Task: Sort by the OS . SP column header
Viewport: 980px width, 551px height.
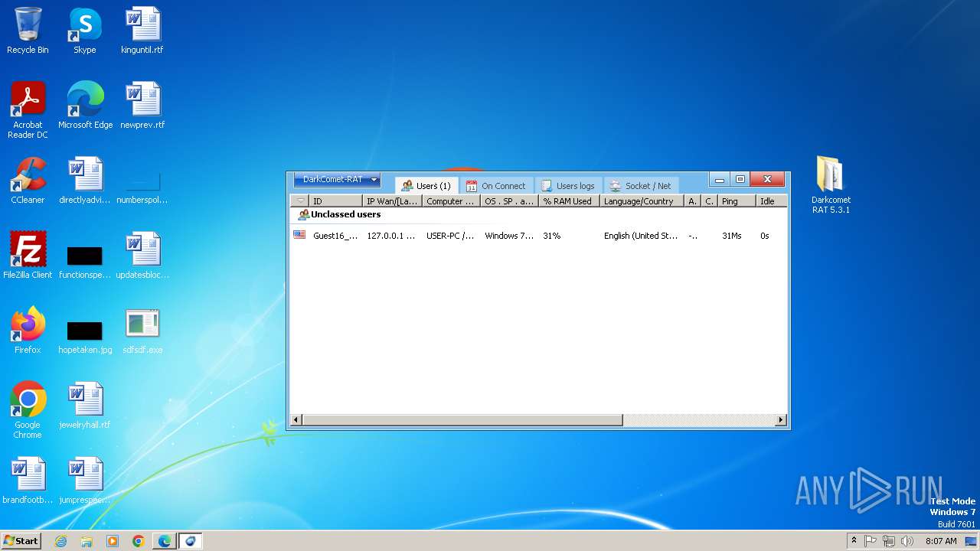Action: coord(509,201)
